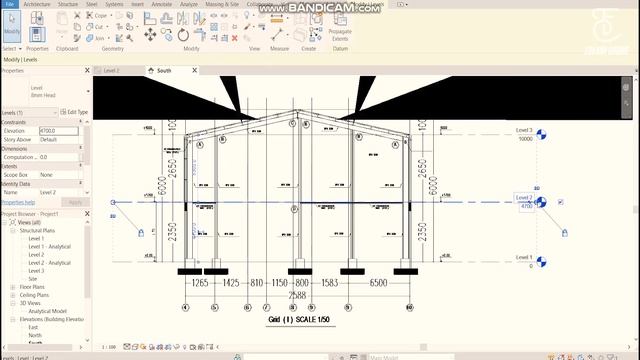
Task: Select the Cope geometry tool
Action: [96, 16]
